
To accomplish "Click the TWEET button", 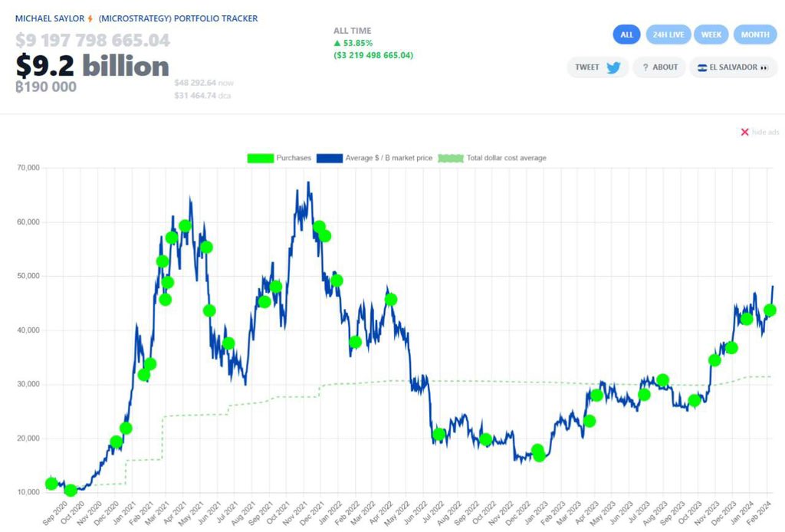I will click(597, 67).
